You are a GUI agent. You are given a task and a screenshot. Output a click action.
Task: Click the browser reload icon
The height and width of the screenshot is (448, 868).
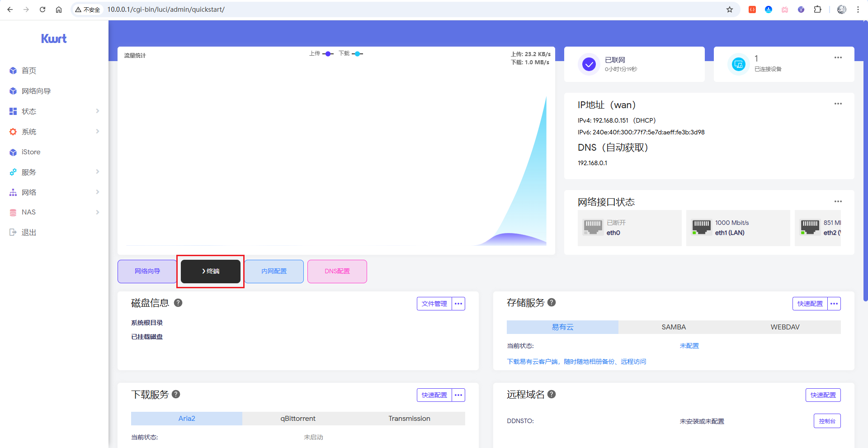coord(42,10)
